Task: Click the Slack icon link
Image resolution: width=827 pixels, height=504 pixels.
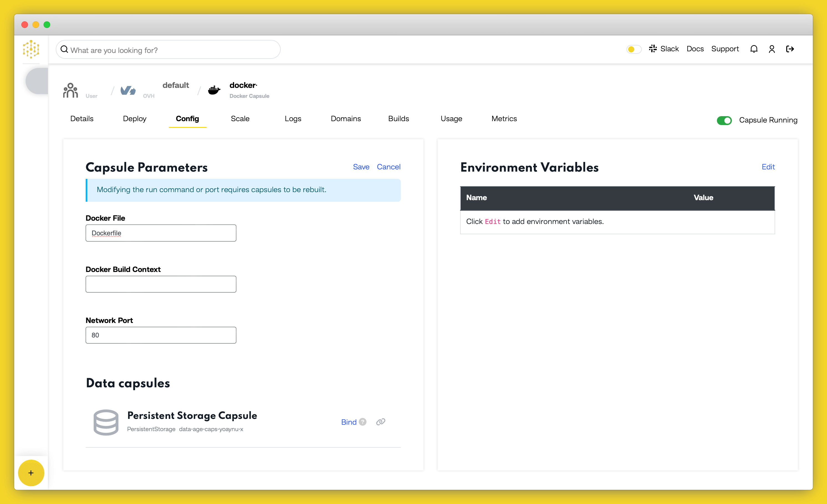Action: coord(653,49)
